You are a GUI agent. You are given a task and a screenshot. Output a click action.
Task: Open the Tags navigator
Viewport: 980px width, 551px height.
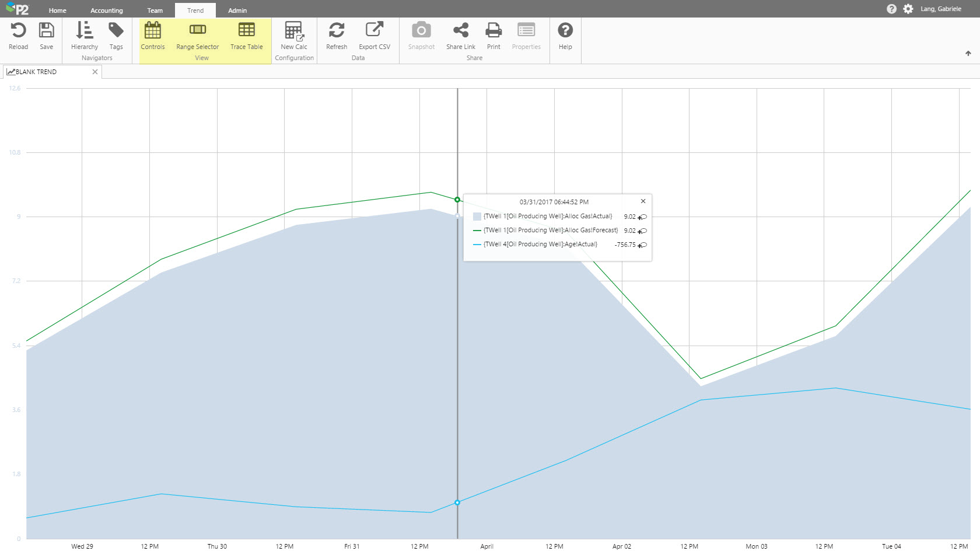(116, 30)
